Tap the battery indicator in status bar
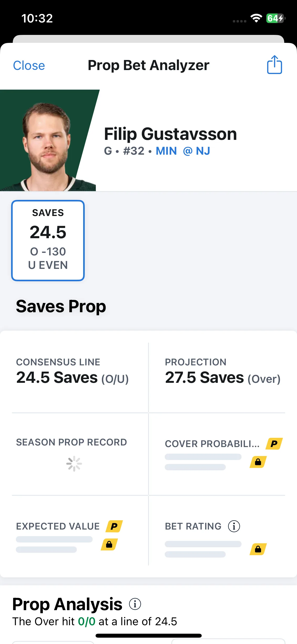Image resolution: width=297 pixels, height=644 pixels. (x=276, y=18)
